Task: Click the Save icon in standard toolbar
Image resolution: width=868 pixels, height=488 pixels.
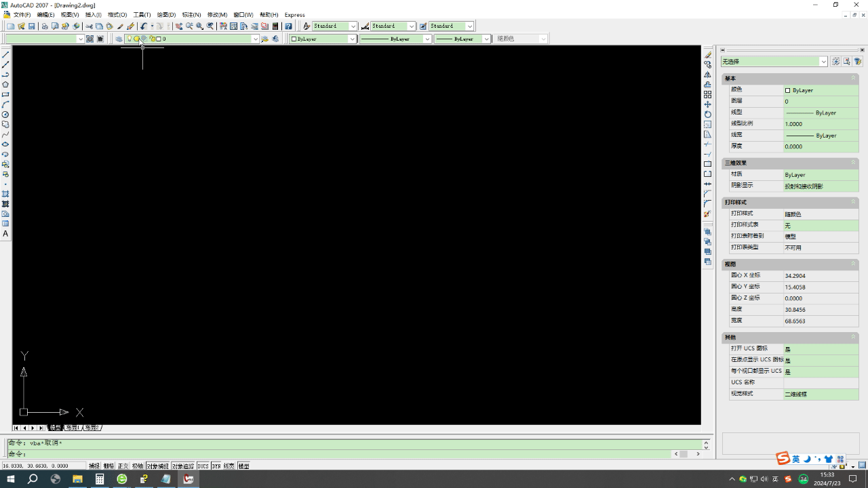Action: 31,26
